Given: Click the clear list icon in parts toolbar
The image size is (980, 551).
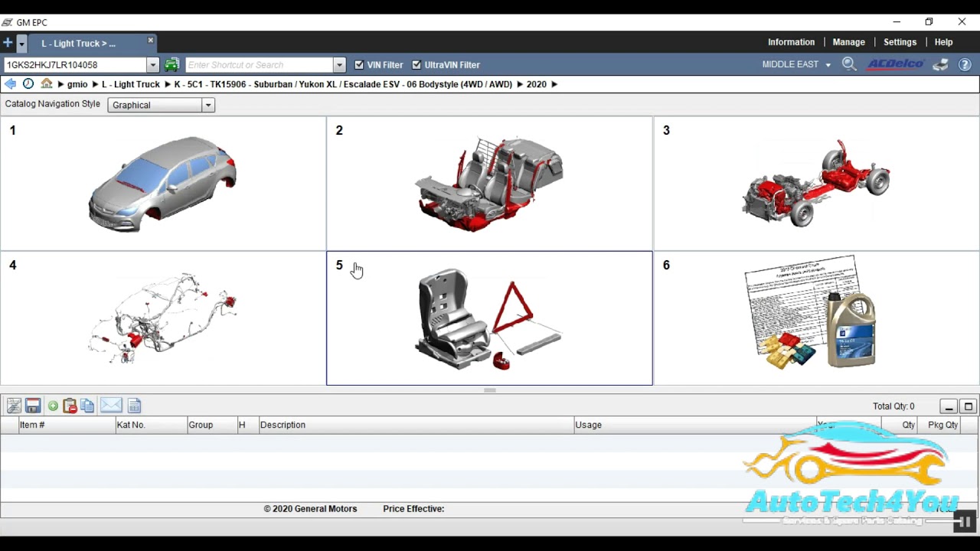Looking at the screenshot, I should [x=14, y=406].
